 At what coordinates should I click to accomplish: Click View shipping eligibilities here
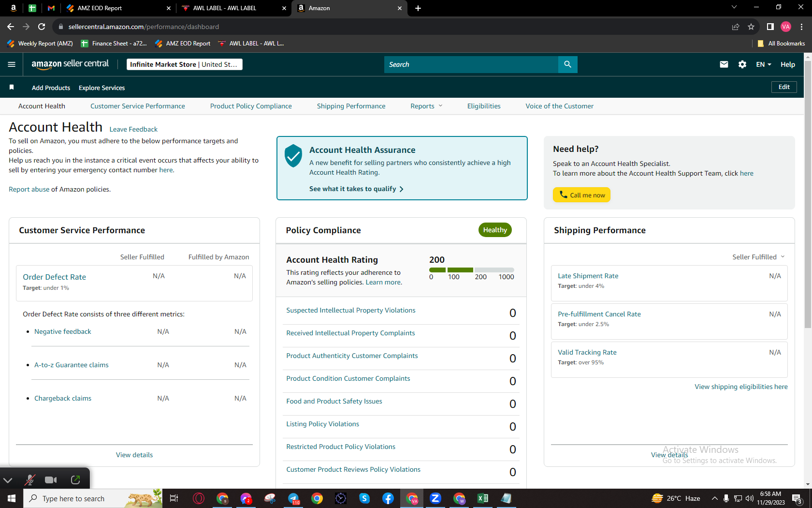coord(741,387)
